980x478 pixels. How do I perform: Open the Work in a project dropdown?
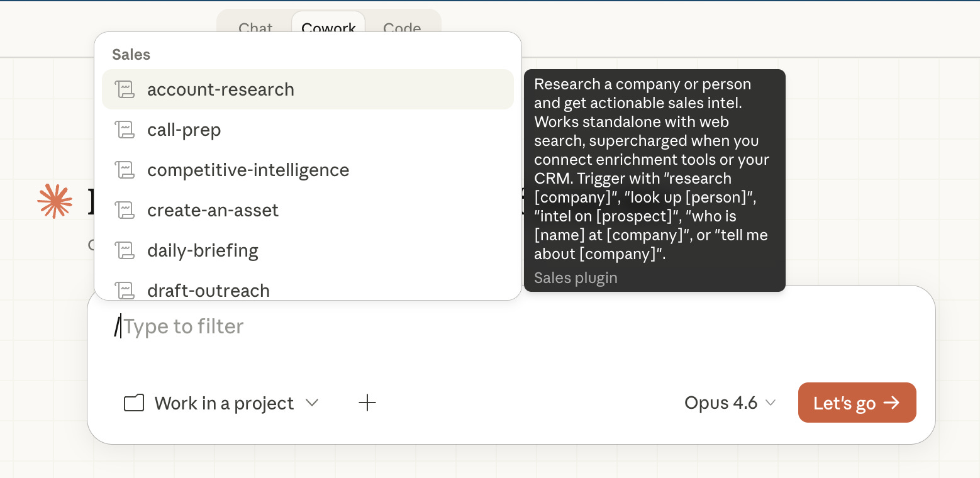point(221,403)
